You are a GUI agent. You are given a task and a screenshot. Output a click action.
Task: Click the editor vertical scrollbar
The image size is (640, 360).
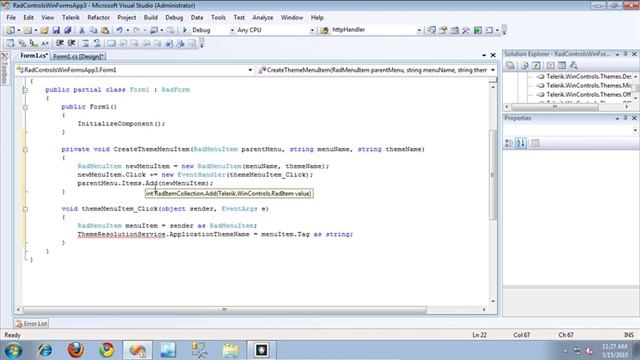tap(493, 175)
